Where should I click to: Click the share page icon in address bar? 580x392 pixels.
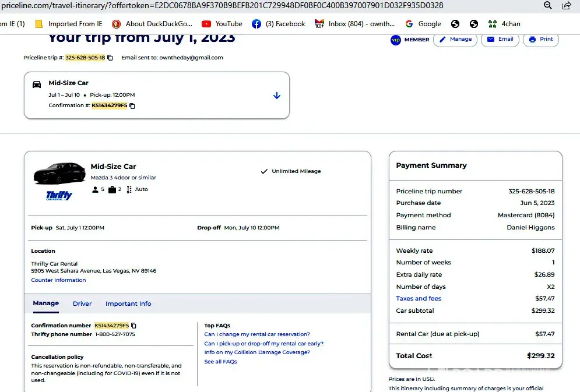tap(567, 5)
